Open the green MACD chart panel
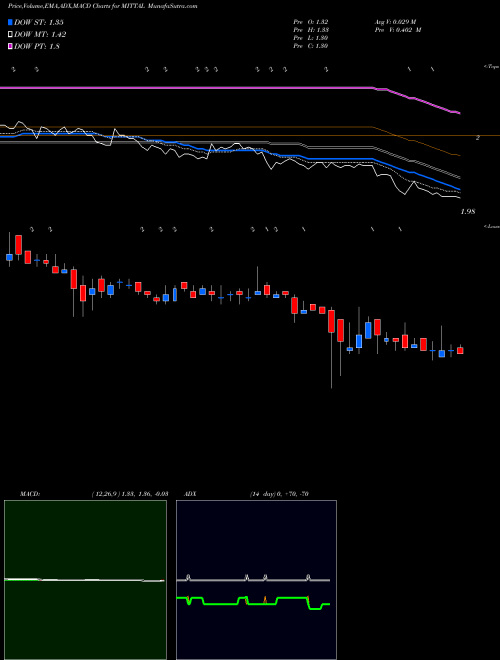Image resolution: width=500 pixels, height=660 pixels. point(85,580)
